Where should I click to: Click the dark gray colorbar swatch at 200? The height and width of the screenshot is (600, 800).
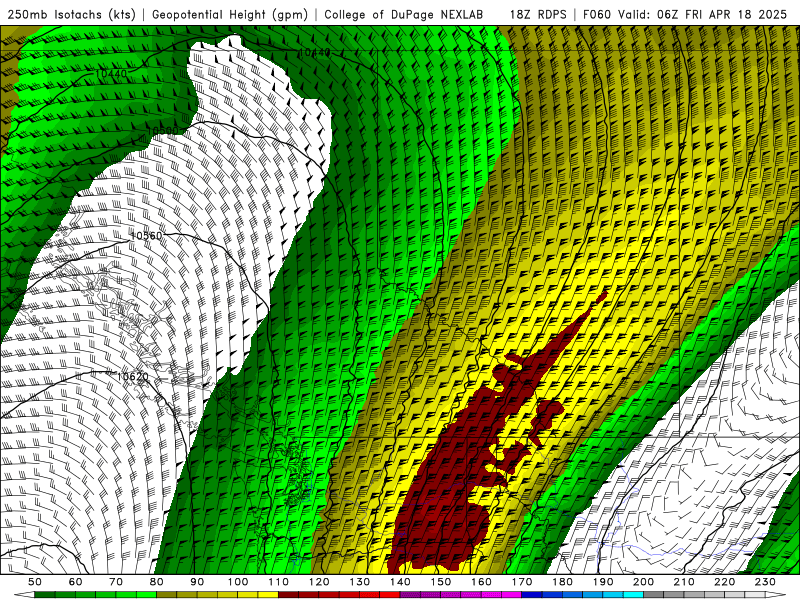pos(654,594)
